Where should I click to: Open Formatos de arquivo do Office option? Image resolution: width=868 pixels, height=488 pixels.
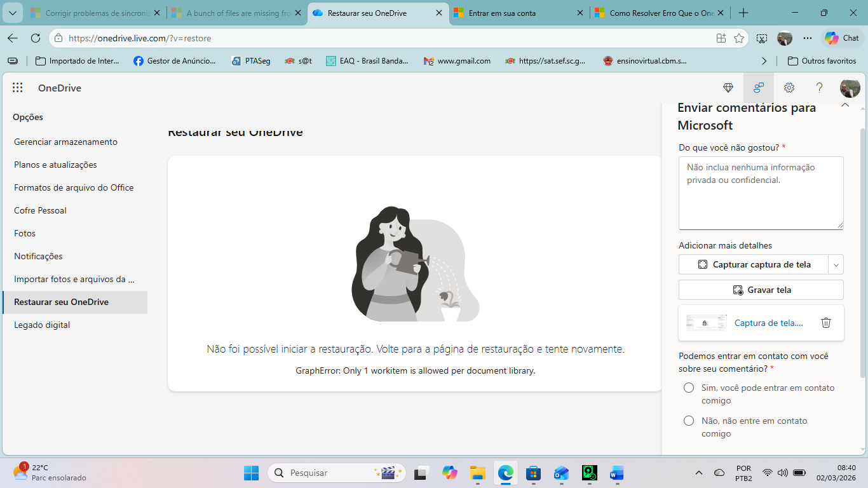pos(75,187)
